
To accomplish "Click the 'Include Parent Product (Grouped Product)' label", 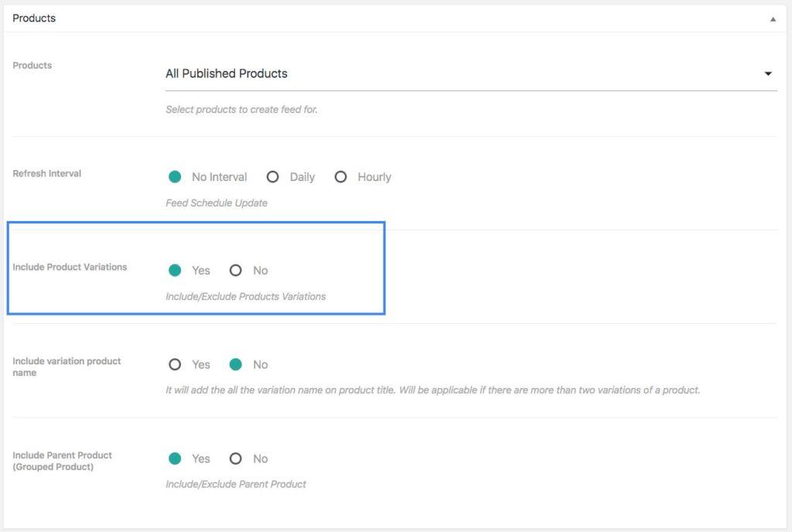I will (62, 461).
